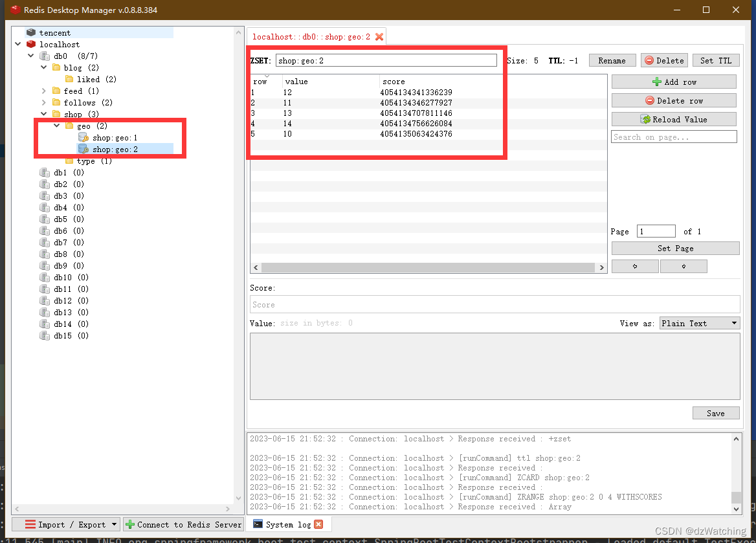
Task: Click the Redis Desktop Manager title icon
Action: [15, 10]
